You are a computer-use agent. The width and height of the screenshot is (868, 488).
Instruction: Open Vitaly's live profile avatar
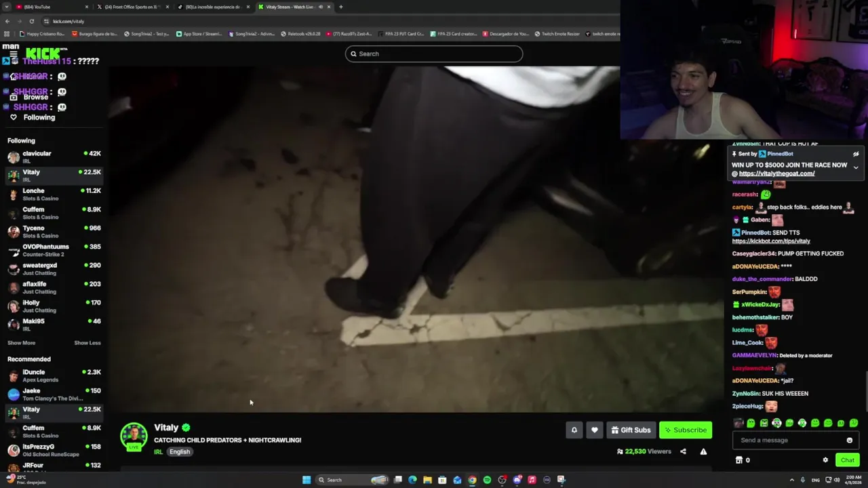(x=134, y=436)
